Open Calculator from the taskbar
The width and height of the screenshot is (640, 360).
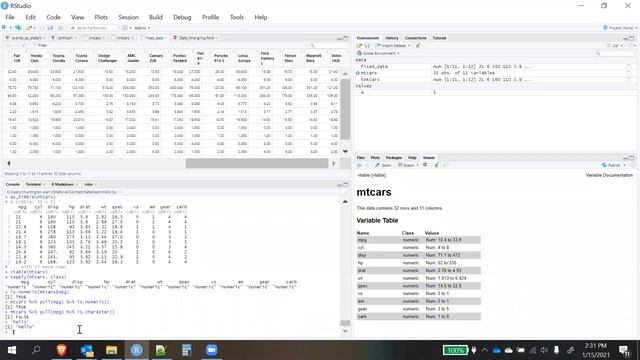pos(187,350)
